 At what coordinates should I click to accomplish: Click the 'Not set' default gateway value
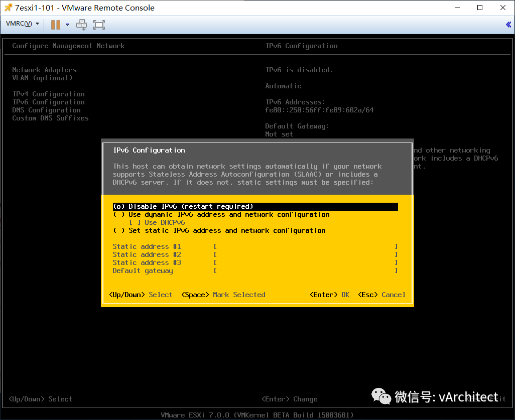pos(279,134)
